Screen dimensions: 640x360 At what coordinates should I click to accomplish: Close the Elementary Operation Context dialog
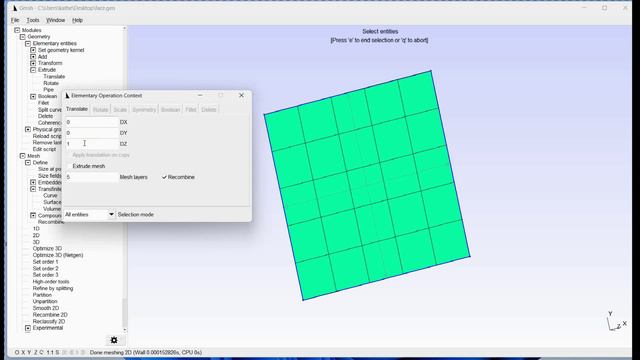[x=241, y=95]
